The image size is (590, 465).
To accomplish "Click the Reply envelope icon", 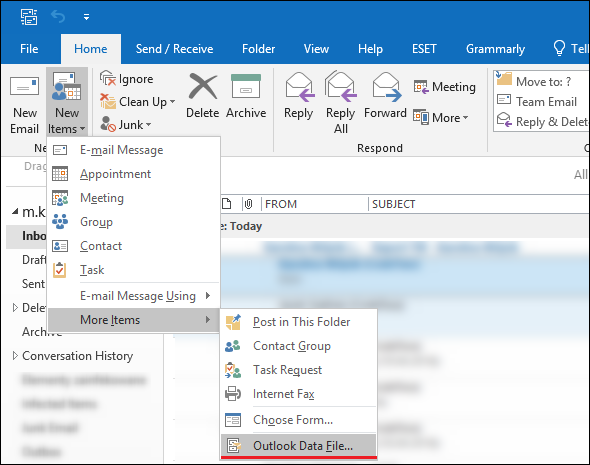I will click(300, 87).
